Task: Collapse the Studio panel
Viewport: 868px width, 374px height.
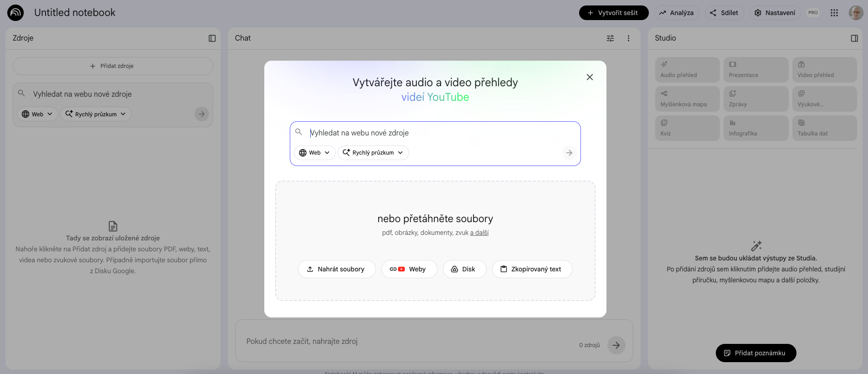Action: click(x=854, y=38)
